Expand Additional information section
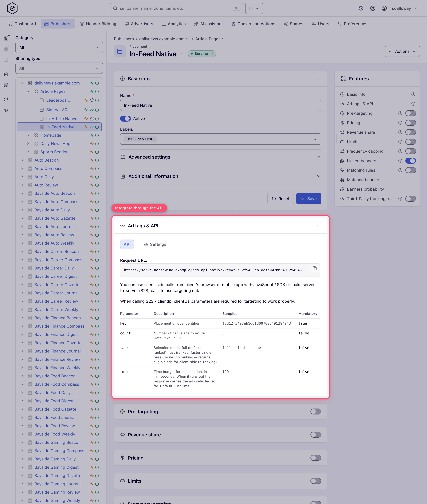Screen dimensions: 427x504 tap(220, 176)
